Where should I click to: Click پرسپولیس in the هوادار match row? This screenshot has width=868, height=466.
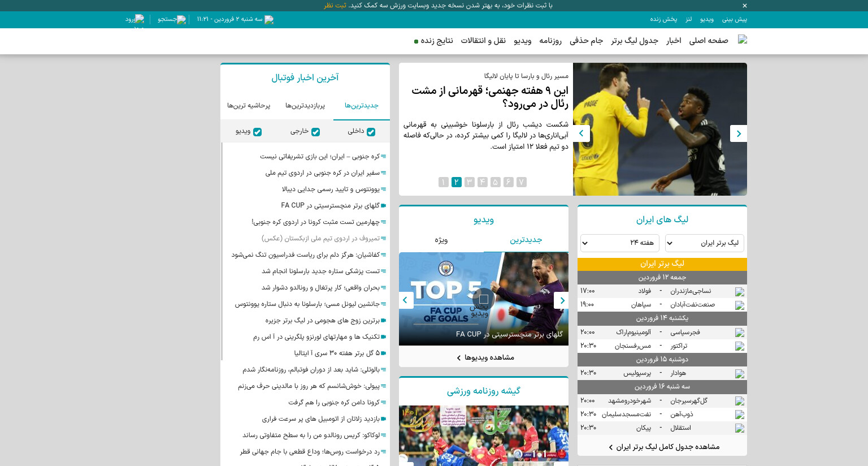coord(637,373)
